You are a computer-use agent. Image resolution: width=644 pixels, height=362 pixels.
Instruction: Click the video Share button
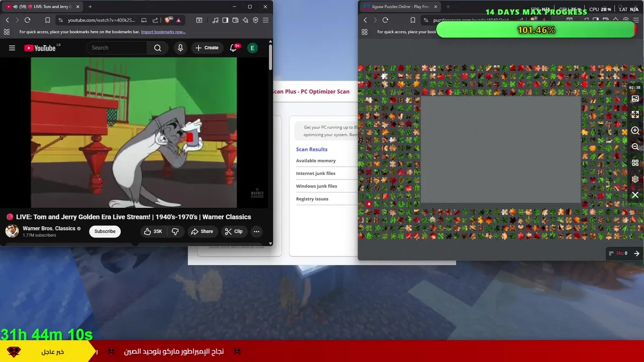coord(202,231)
